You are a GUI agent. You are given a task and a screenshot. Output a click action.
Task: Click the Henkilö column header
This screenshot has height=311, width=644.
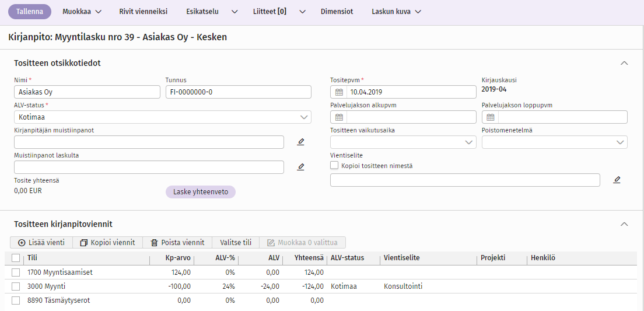[x=543, y=258]
